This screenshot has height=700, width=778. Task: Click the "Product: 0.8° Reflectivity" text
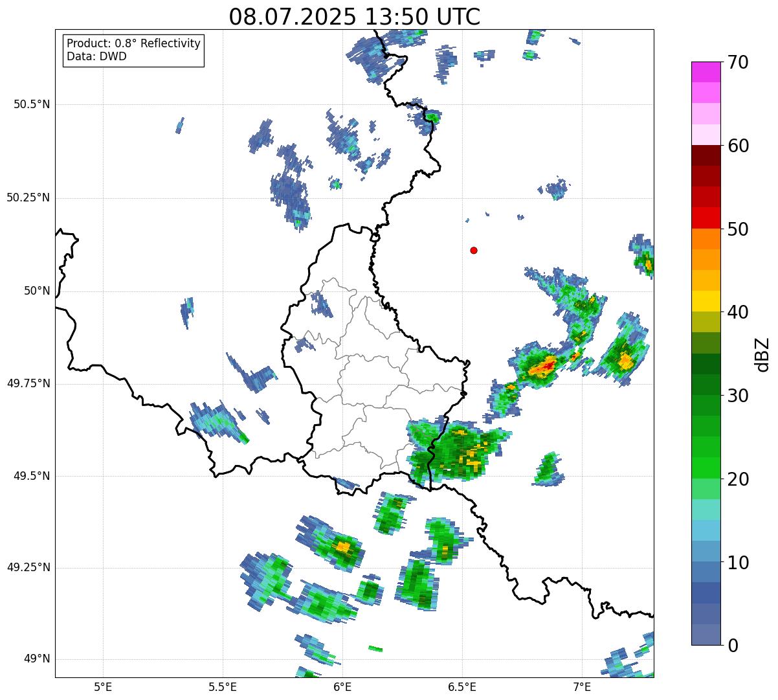pyautogui.click(x=134, y=43)
